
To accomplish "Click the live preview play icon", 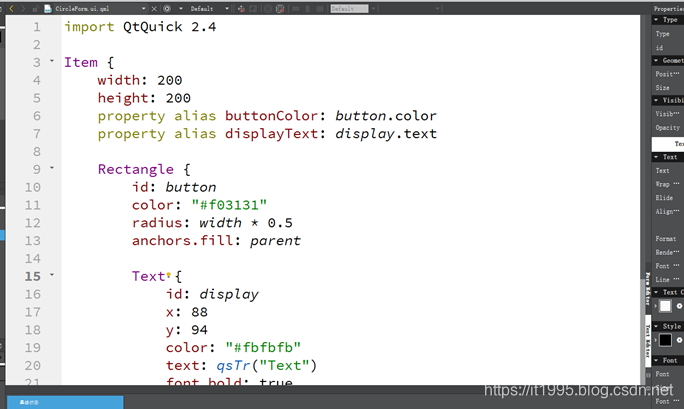I will [167, 8].
